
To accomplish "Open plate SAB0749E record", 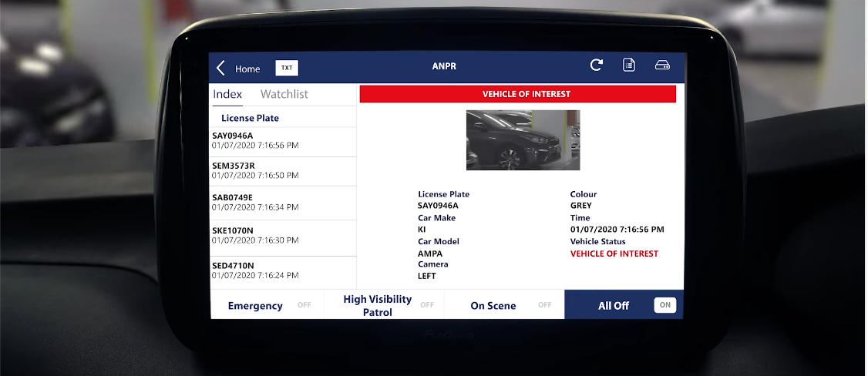I will pos(282,202).
